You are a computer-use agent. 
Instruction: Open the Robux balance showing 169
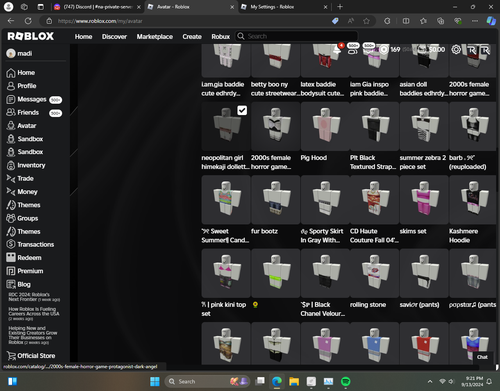click(x=391, y=50)
